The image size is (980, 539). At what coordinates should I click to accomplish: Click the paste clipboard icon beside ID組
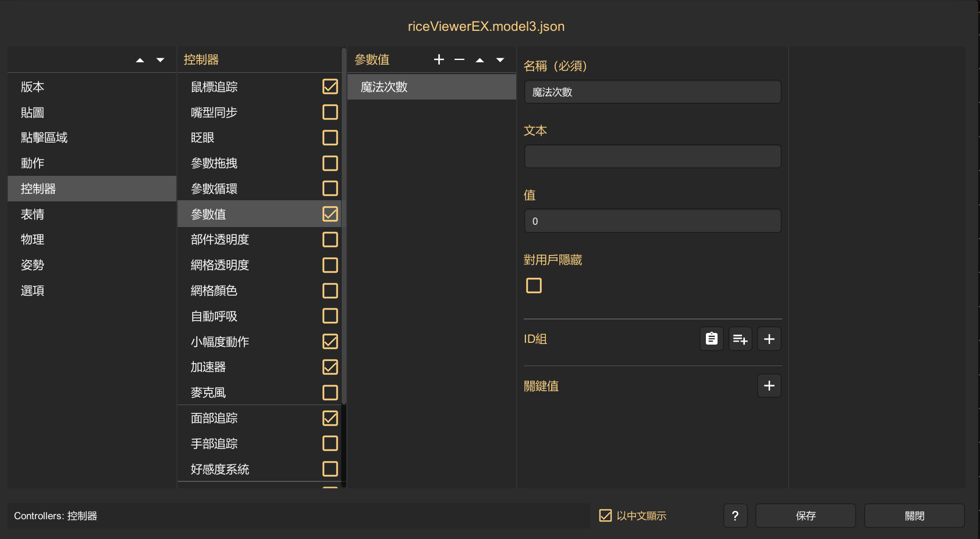tap(711, 339)
